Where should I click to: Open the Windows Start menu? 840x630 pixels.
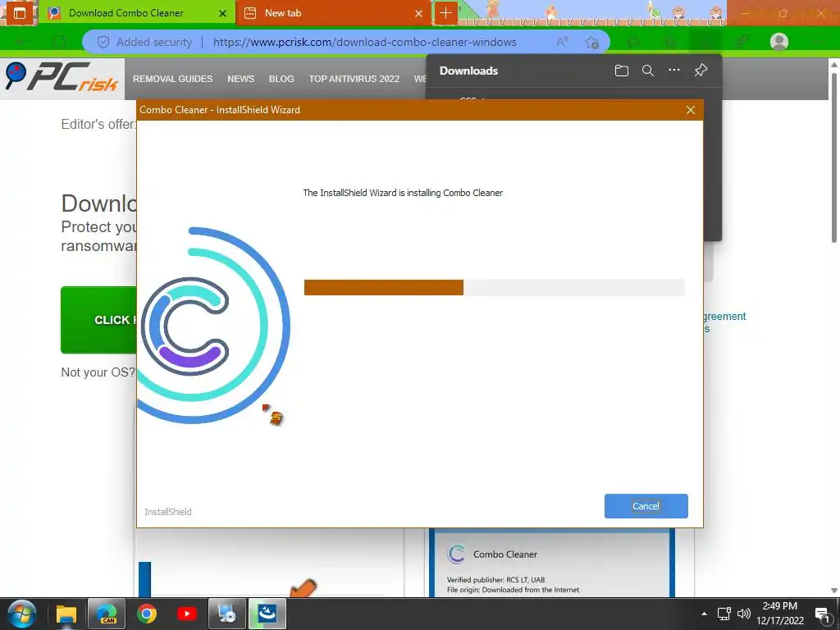pos(22,614)
